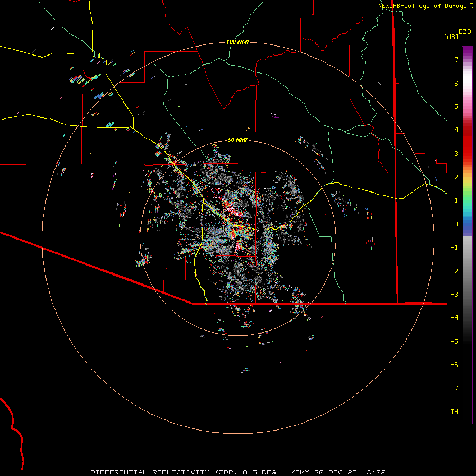The width and height of the screenshot is (476, 476).
Task: Click the 5 value on the color scale
Action: click(x=456, y=106)
